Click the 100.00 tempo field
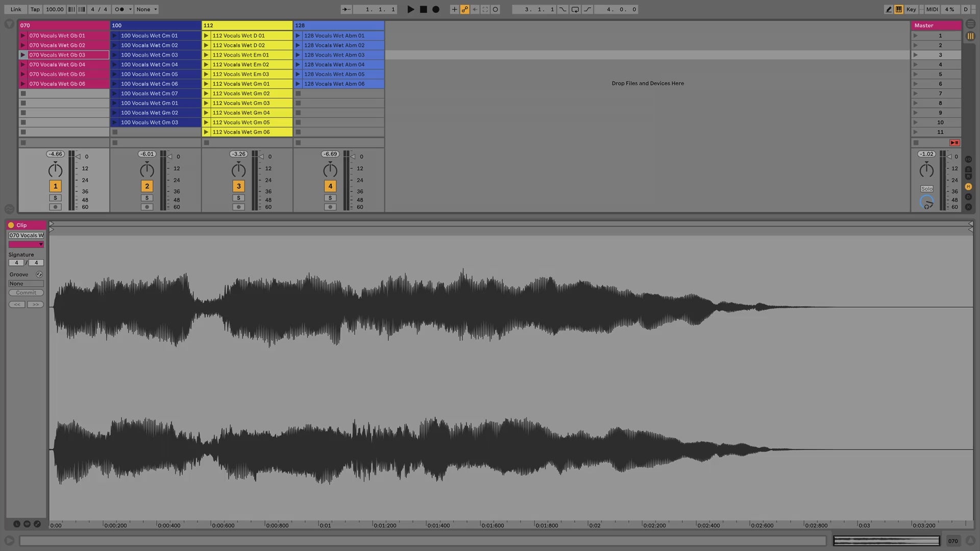This screenshot has width=980, height=551. [x=55, y=9]
